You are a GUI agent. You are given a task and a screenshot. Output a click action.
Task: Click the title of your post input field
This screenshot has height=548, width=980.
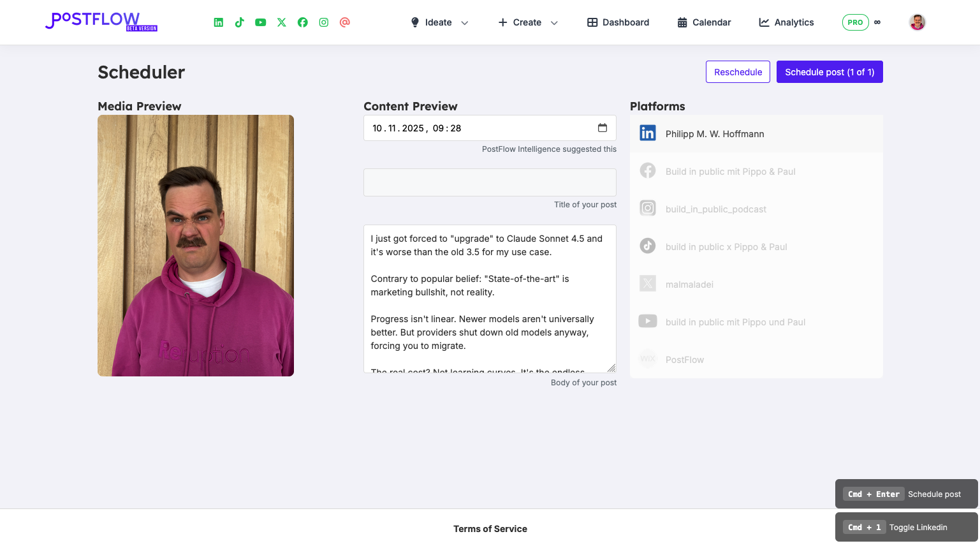pyautogui.click(x=490, y=182)
